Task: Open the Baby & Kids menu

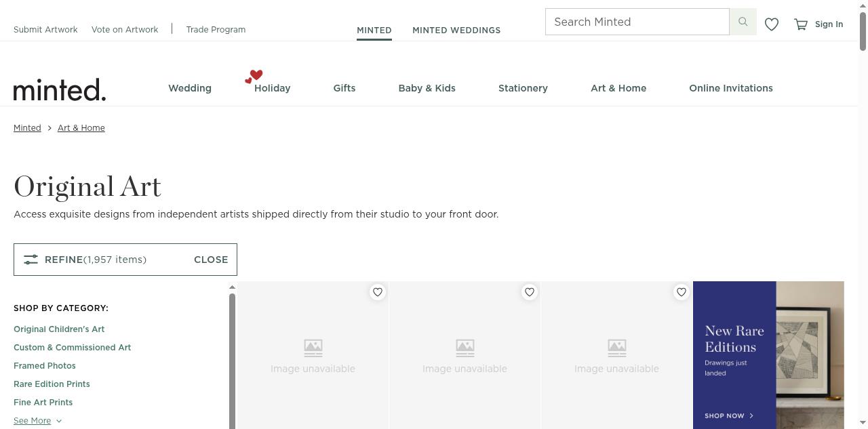Action: click(x=427, y=88)
